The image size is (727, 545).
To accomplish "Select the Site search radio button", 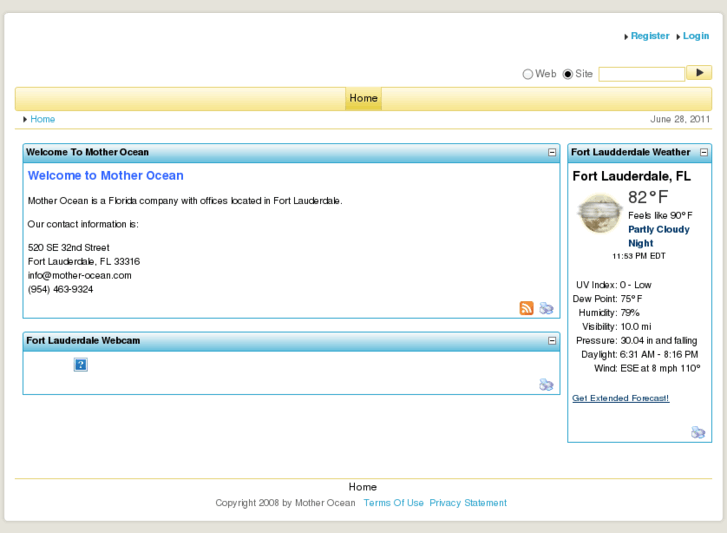I will 568,74.
